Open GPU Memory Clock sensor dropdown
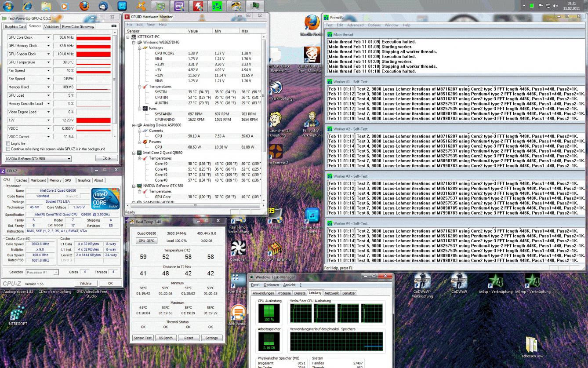The height and width of the screenshot is (368, 588). (x=48, y=46)
